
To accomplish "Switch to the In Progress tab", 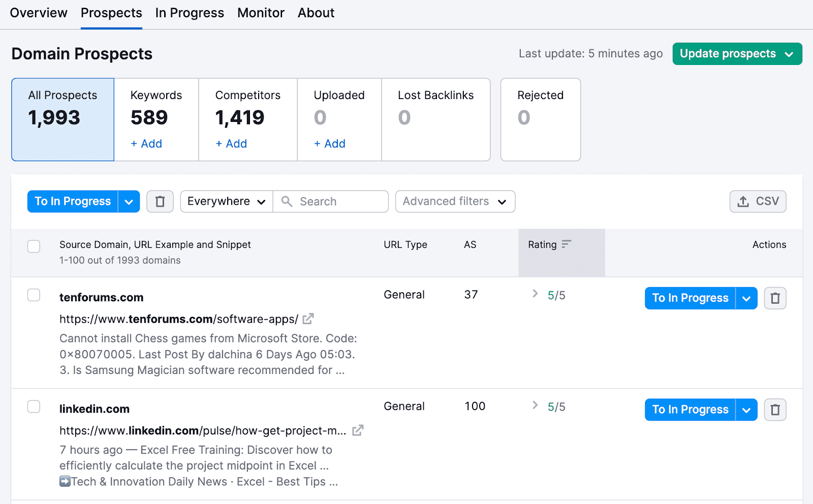I will pyautogui.click(x=190, y=13).
